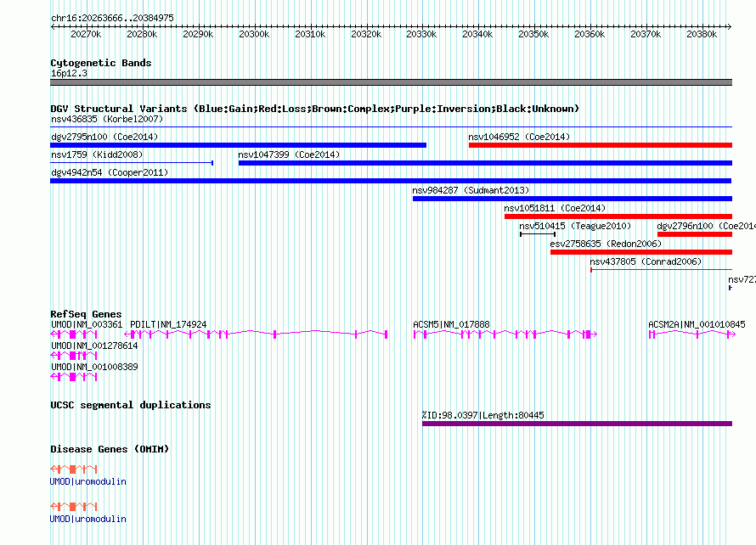
Task: Click the nsv1051811 (Coe2014) text label
Action: 555,208
